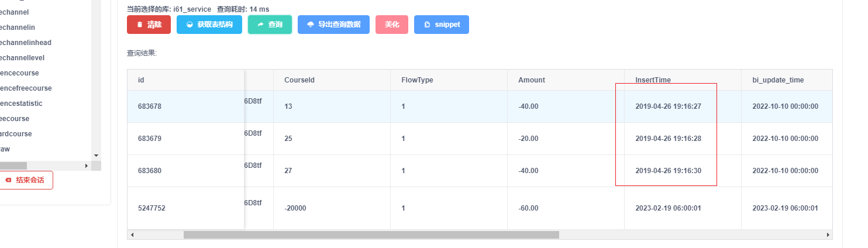End the session with 结束会话
Screen dimensions: 868x248
click(25, 180)
